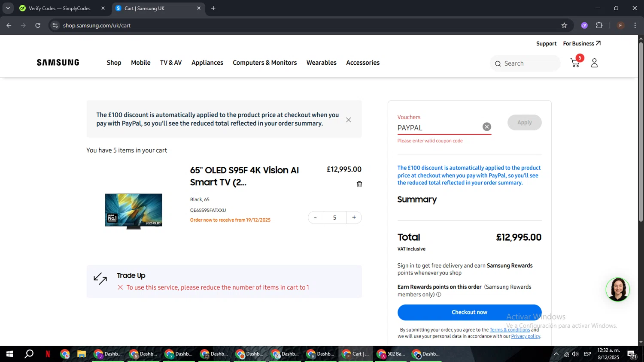
Task: Open the Mobile menu
Action: click(141, 63)
